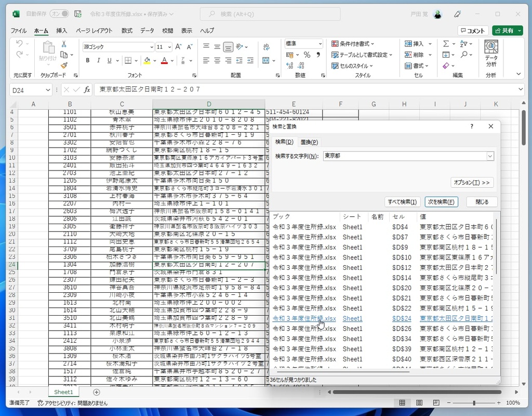Click the title bar search box

click(x=270, y=14)
